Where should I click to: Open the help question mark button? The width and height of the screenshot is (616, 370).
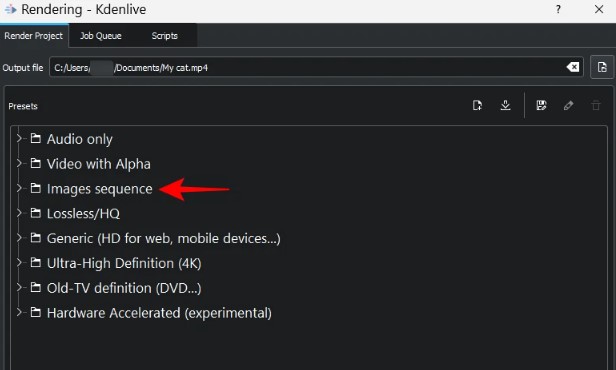click(558, 9)
